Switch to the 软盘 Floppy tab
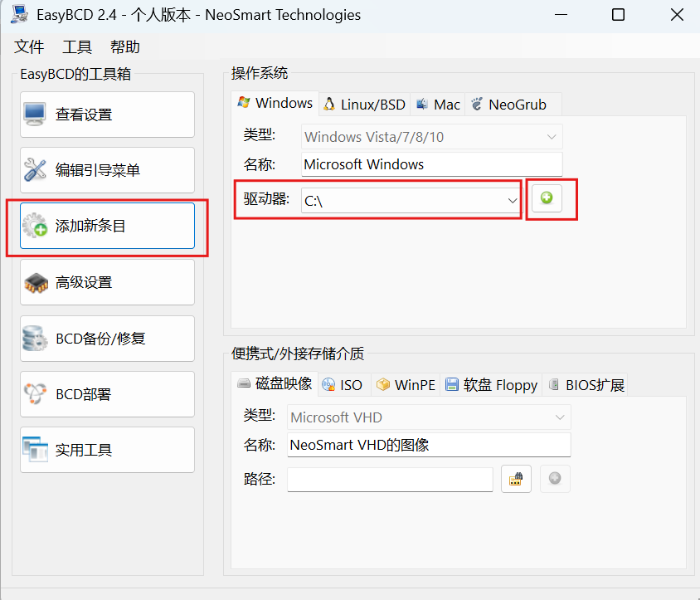 tap(491, 385)
